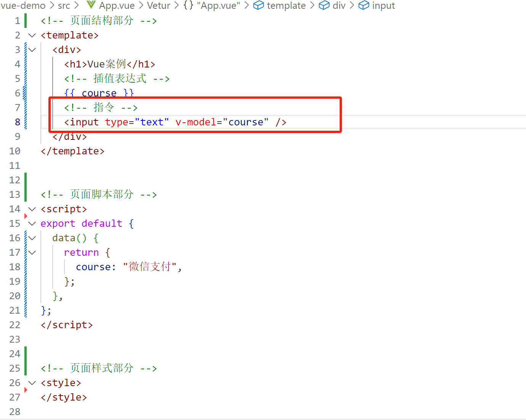Click the course property key on line 18
This screenshot has width=526, height=420.
click(93, 267)
